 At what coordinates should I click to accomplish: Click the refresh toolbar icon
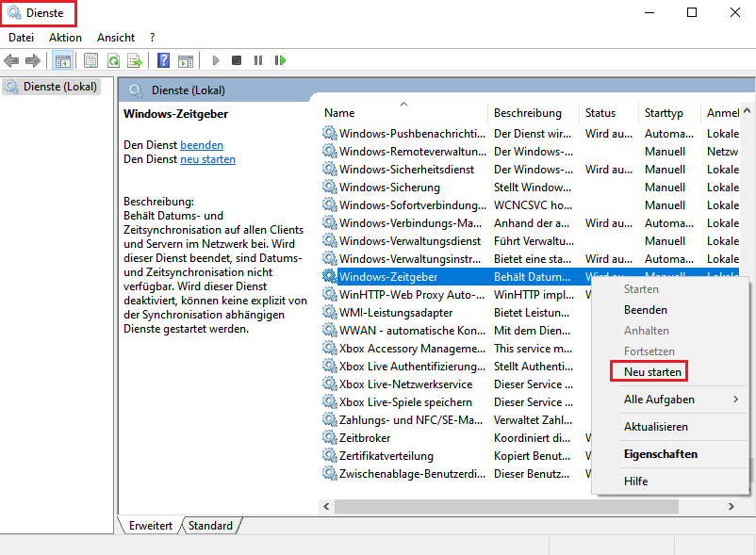click(x=113, y=60)
